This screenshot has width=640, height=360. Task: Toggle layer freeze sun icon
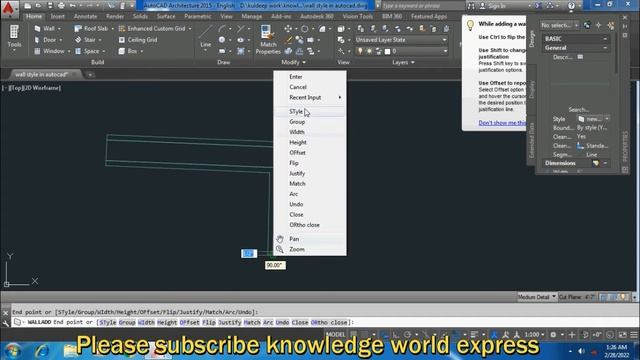click(x=369, y=51)
